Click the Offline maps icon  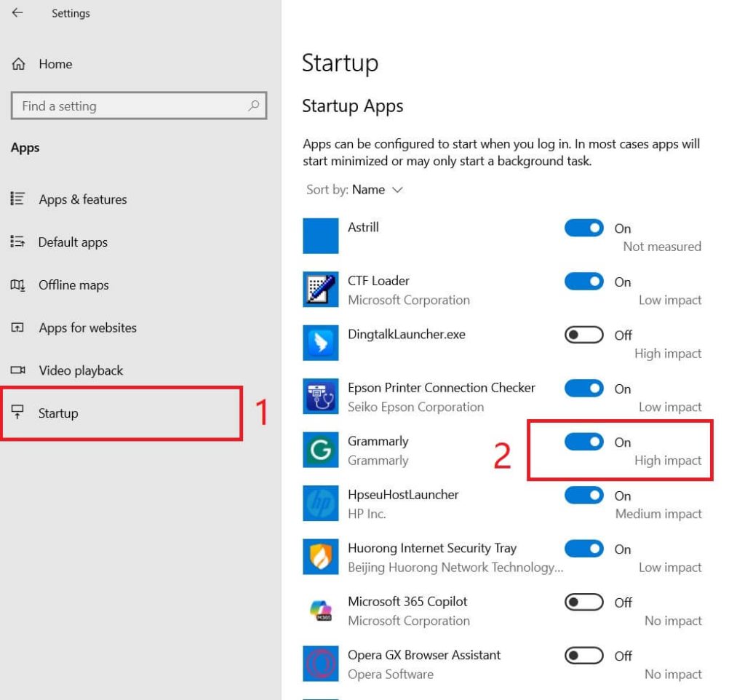17,285
